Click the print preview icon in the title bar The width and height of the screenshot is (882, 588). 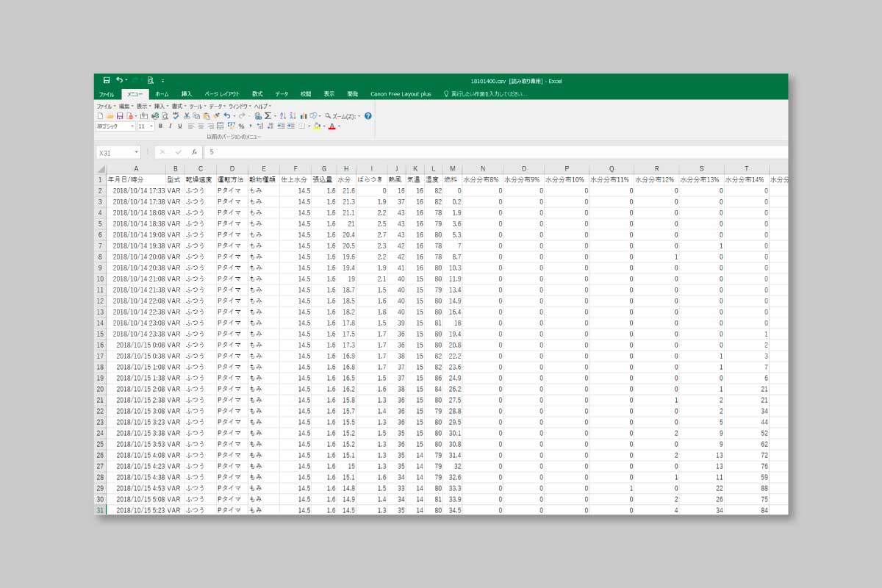pyautogui.click(x=150, y=80)
